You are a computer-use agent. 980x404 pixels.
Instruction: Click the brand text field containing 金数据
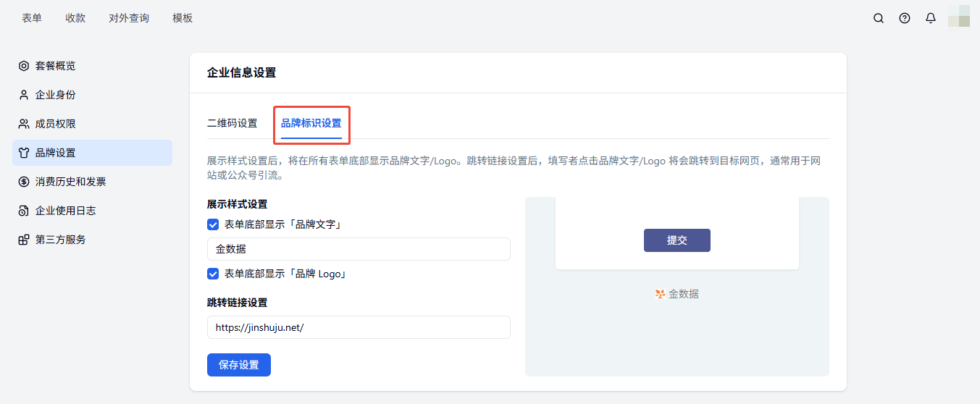point(359,249)
